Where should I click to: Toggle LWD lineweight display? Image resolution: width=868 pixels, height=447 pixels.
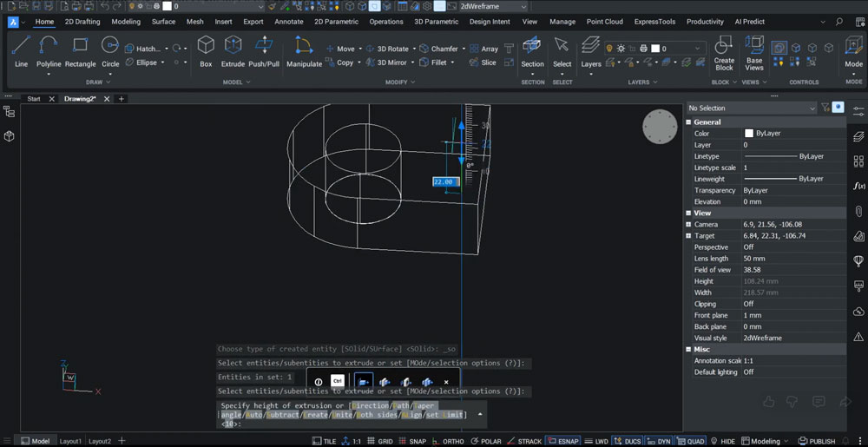click(x=597, y=442)
